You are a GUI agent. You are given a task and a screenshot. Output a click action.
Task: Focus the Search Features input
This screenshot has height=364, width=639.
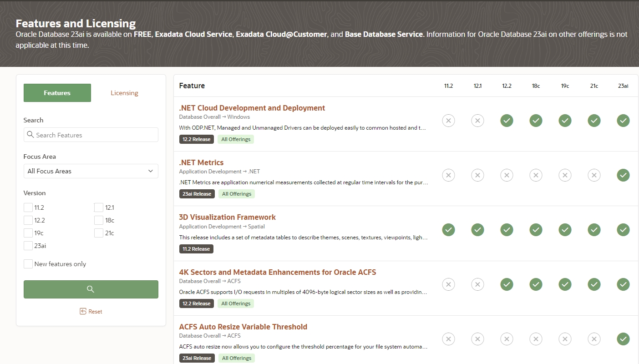pyautogui.click(x=91, y=135)
